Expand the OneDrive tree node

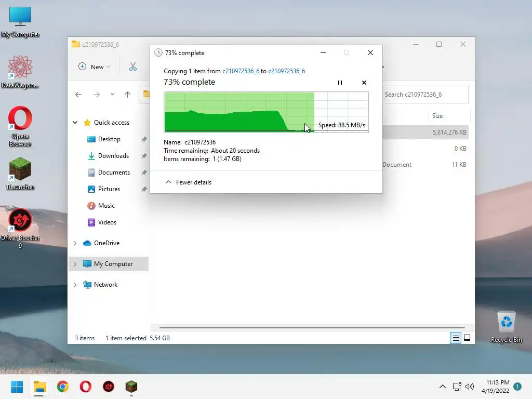[75, 243]
